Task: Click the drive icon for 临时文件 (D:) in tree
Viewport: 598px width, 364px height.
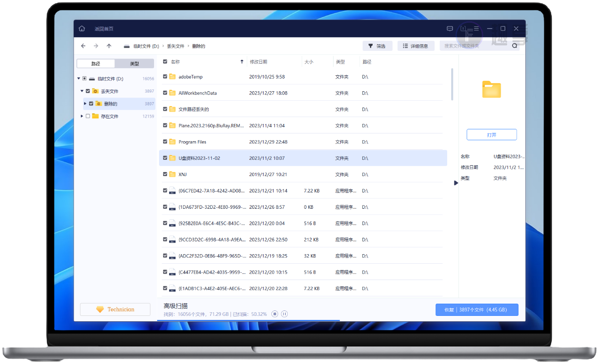Action: click(92, 79)
